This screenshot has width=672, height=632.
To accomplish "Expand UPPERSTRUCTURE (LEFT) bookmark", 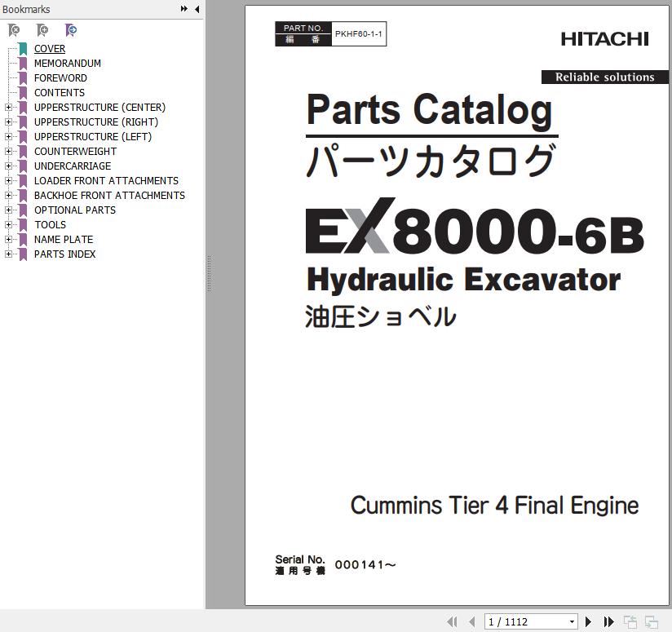I will pyautogui.click(x=8, y=136).
